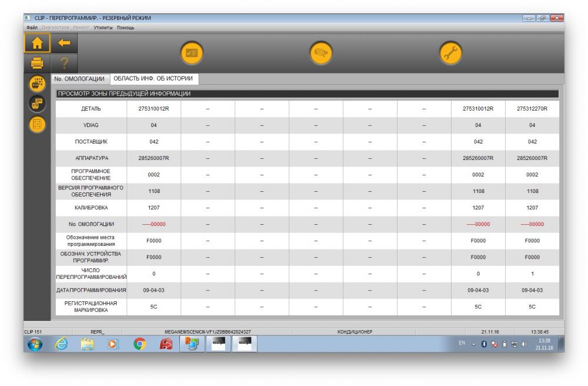Launch Google Chrome from the taskbar
This screenshot has height=386, width=588.
[x=139, y=344]
